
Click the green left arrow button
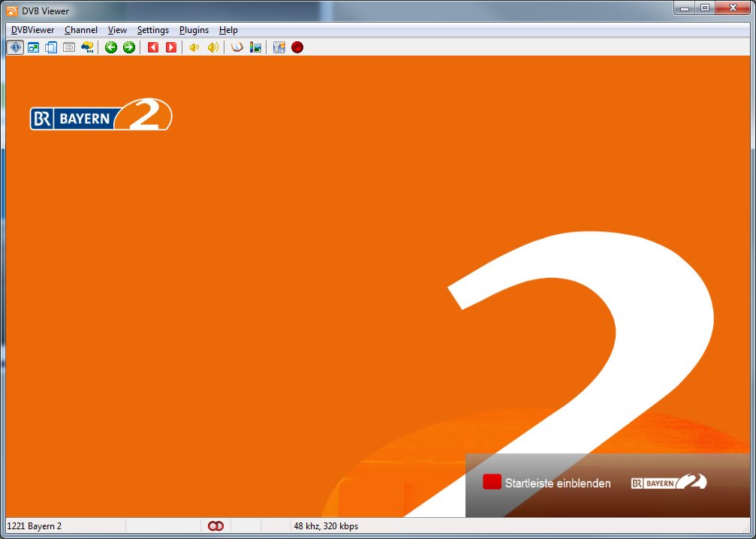click(x=111, y=47)
